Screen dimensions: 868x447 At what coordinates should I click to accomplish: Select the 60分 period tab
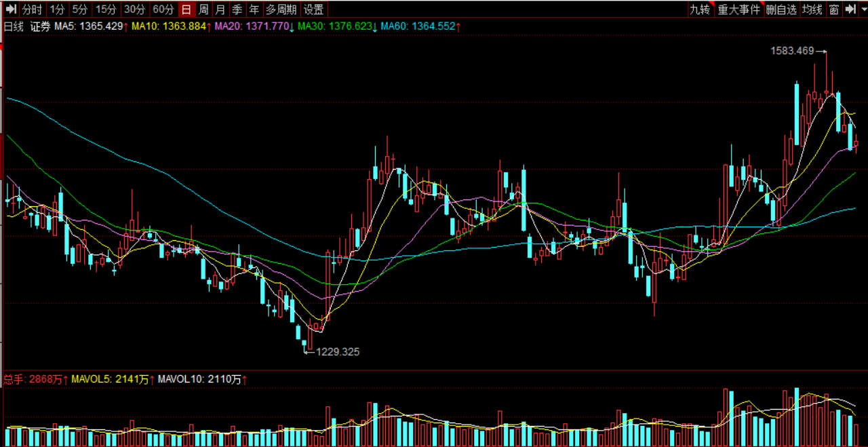coord(163,9)
